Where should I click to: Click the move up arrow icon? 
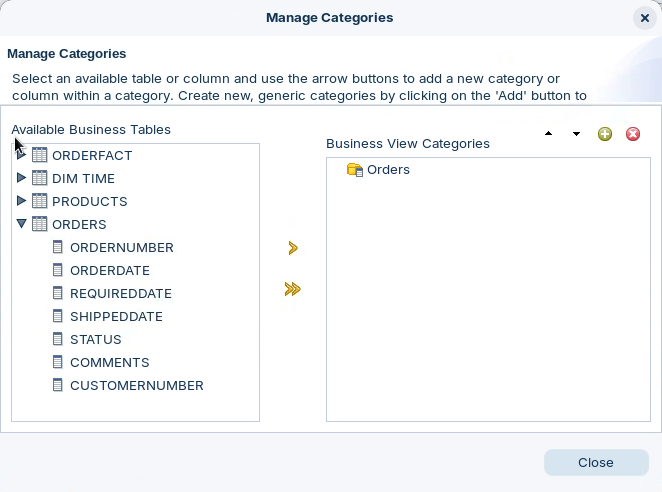click(x=548, y=134)
